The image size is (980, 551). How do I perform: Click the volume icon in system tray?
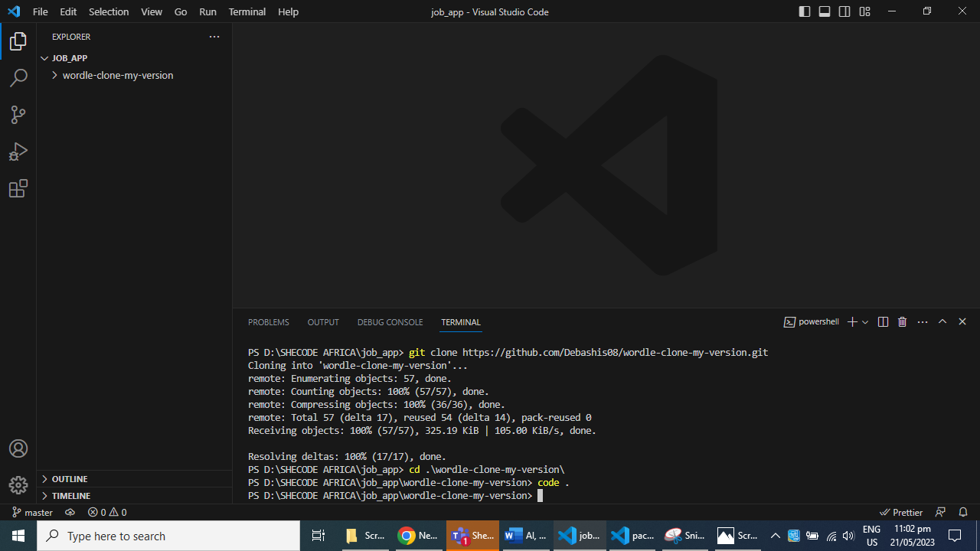click(848, 536)
